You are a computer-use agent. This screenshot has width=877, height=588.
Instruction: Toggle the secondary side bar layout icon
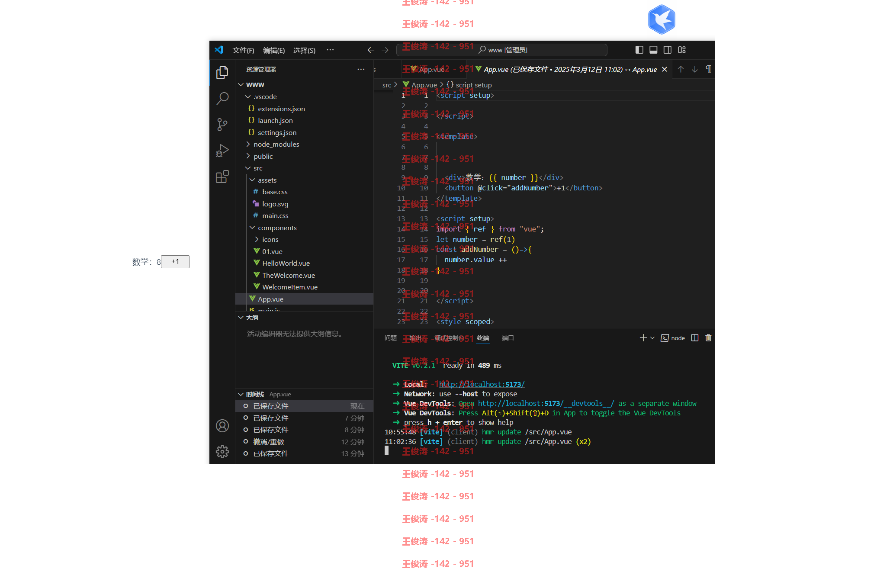click(x=668, y=50)
